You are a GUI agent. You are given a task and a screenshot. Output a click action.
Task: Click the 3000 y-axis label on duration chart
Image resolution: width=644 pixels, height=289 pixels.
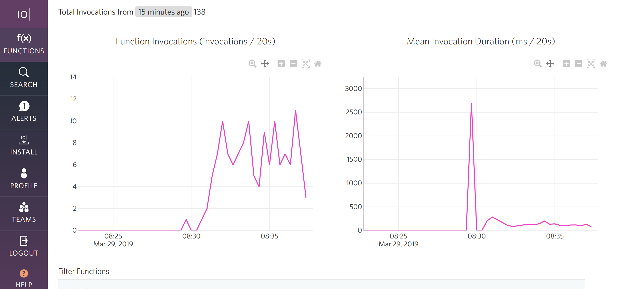(x=353, y=89)
